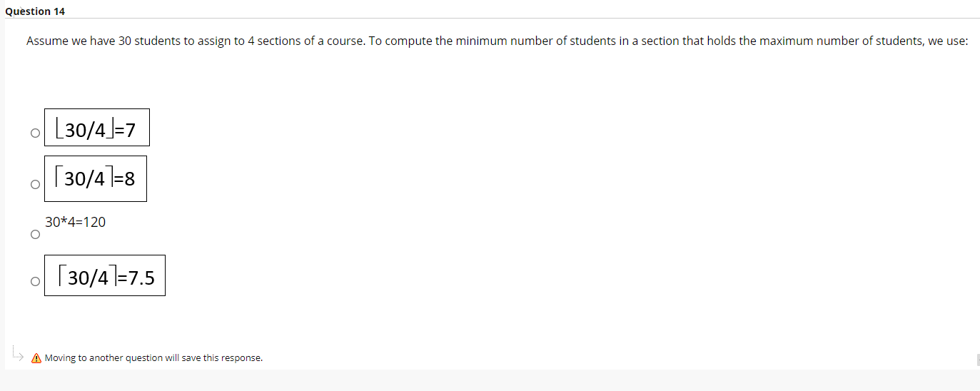This screenshot has height=391, width=980.
Task: Click the boxed ceiling 30/4=7.5 formula
Action: (105, 275)
